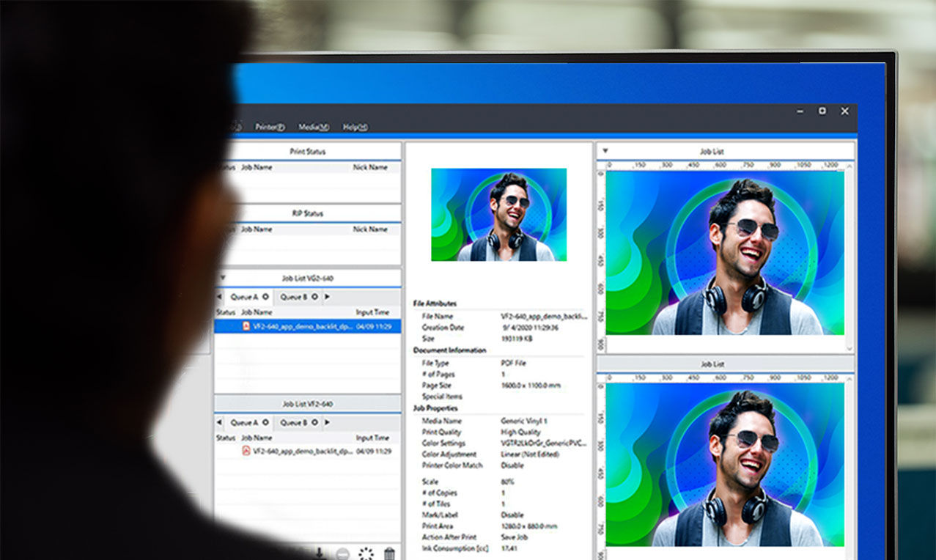936x560 pixels.
Task: Click the grey minus-circle icon in bottom toolbar
Action: (342, 554)
